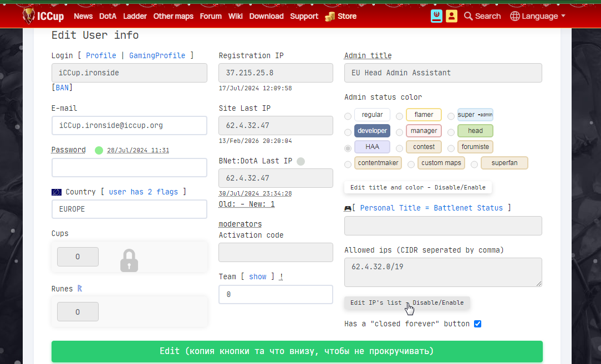601x364 pixels.
Task: Open the Other maps menu
Action: click(173, 16)
